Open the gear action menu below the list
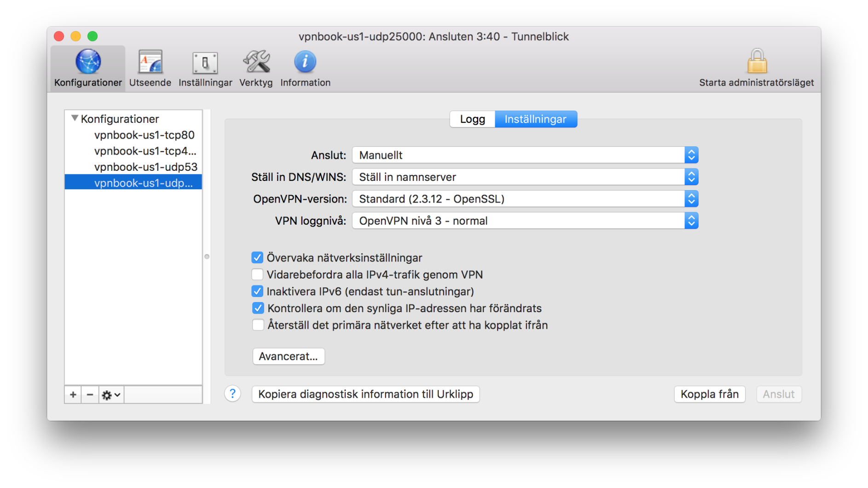 110,395
